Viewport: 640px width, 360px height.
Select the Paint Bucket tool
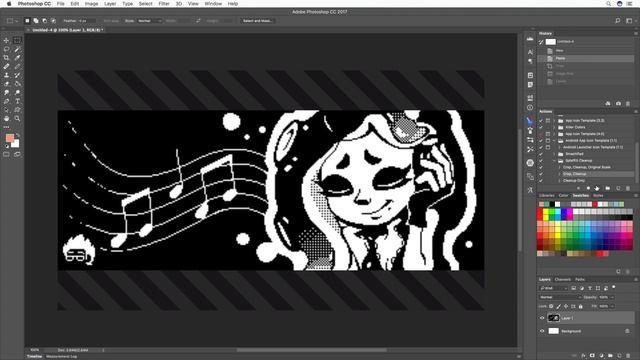(17, 84)
